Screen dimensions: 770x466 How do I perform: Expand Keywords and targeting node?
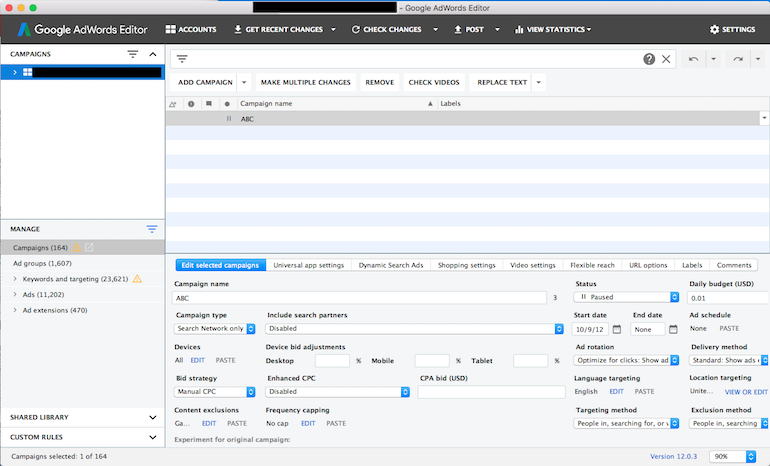point(15,279)
